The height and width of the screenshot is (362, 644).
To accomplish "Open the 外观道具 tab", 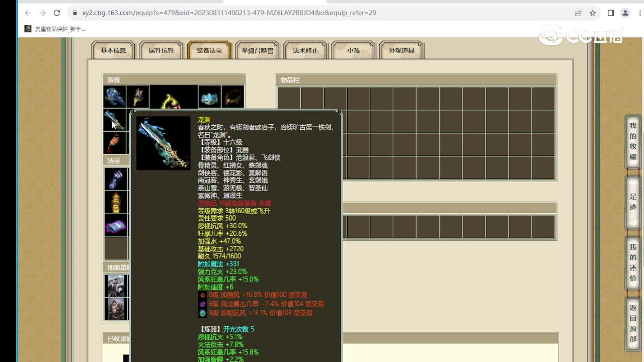I will [401, 50].
